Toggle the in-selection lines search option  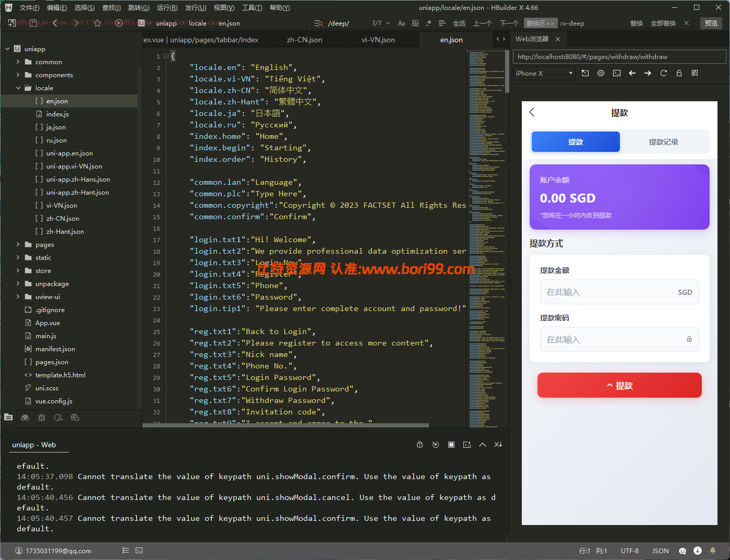(442, 23)
